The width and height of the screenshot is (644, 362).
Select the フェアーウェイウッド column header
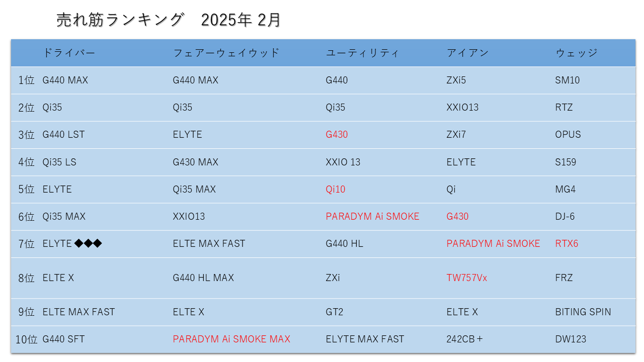click(x=226, y=53)
